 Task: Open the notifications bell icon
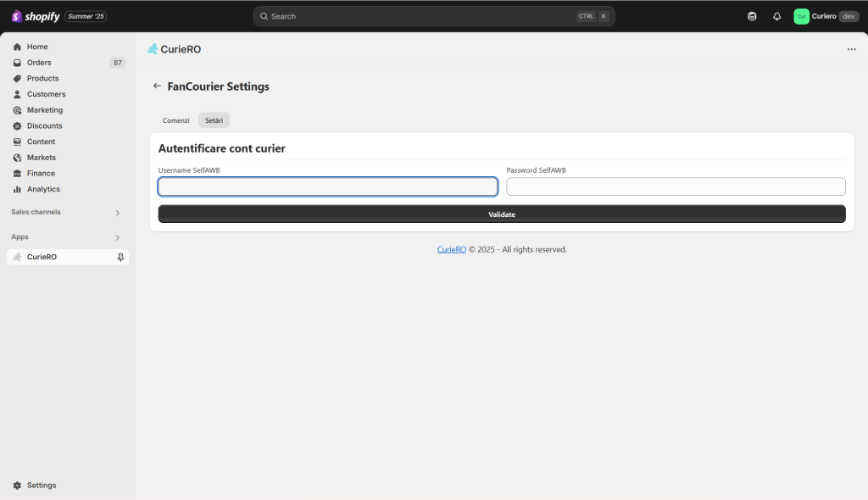pyautogui.click(x=776, y=17)
